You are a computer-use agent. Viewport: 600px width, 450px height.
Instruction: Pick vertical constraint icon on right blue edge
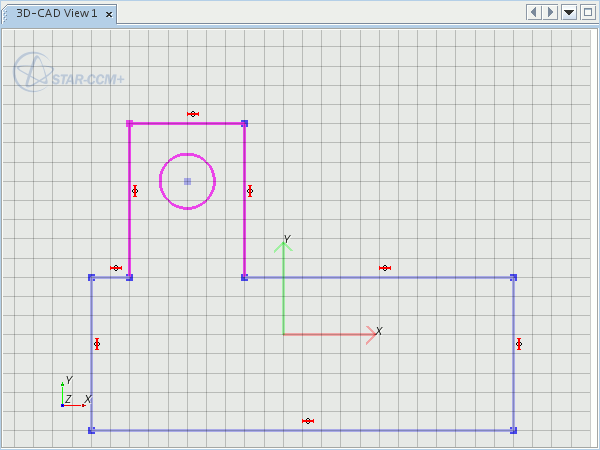coord(519,344)
